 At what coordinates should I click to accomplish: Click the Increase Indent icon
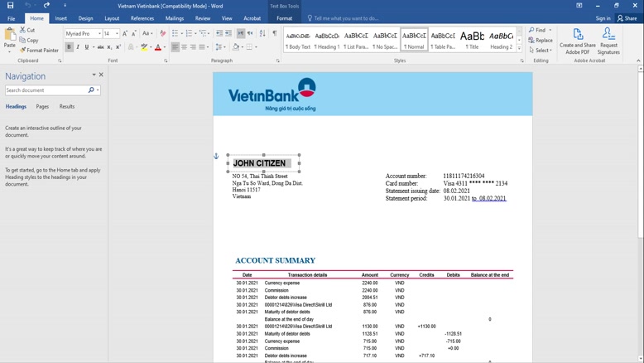tap(228, 34)
